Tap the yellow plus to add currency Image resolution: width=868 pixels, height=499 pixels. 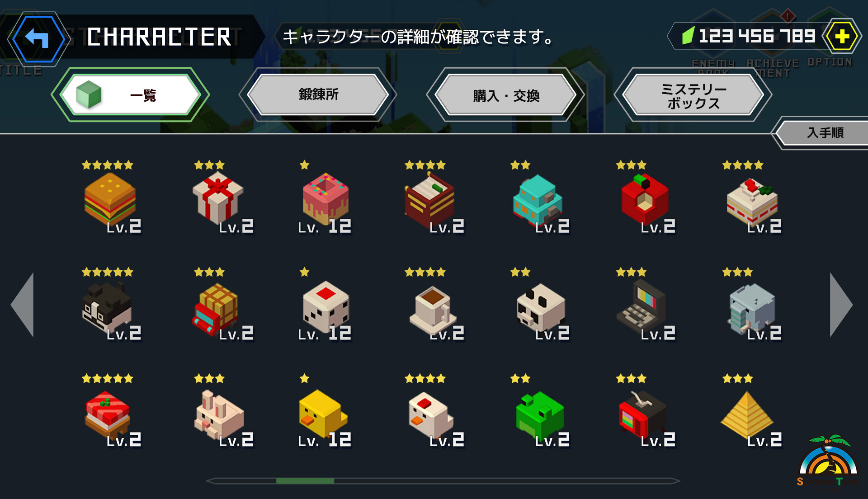point(841,36)
